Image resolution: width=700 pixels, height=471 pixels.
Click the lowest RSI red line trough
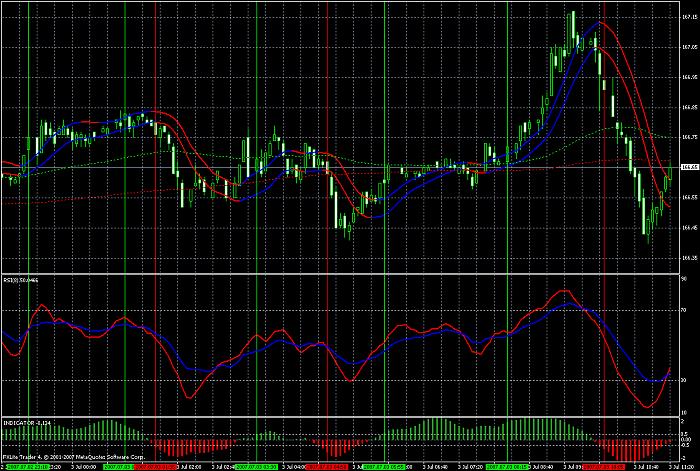(647, 407)
